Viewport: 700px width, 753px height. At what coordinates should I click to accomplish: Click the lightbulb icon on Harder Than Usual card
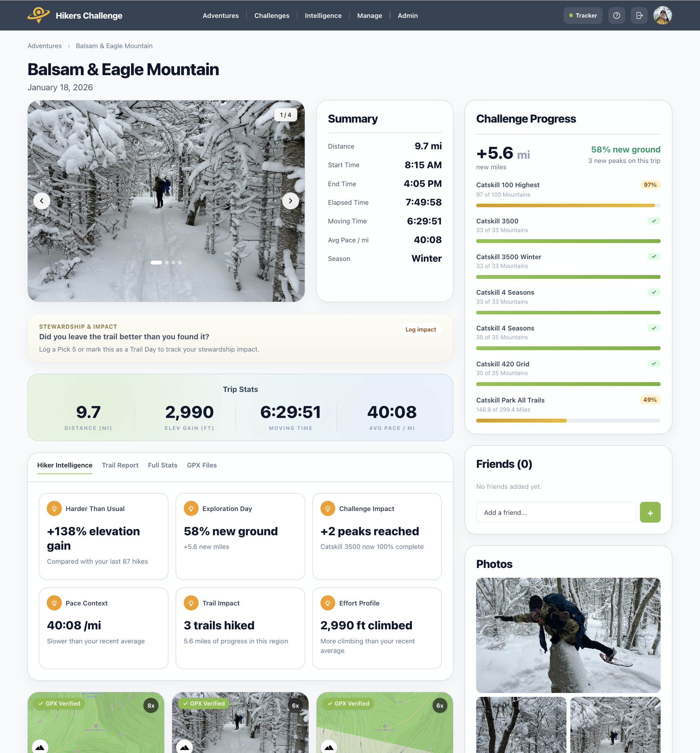click(x=54, y=509)
